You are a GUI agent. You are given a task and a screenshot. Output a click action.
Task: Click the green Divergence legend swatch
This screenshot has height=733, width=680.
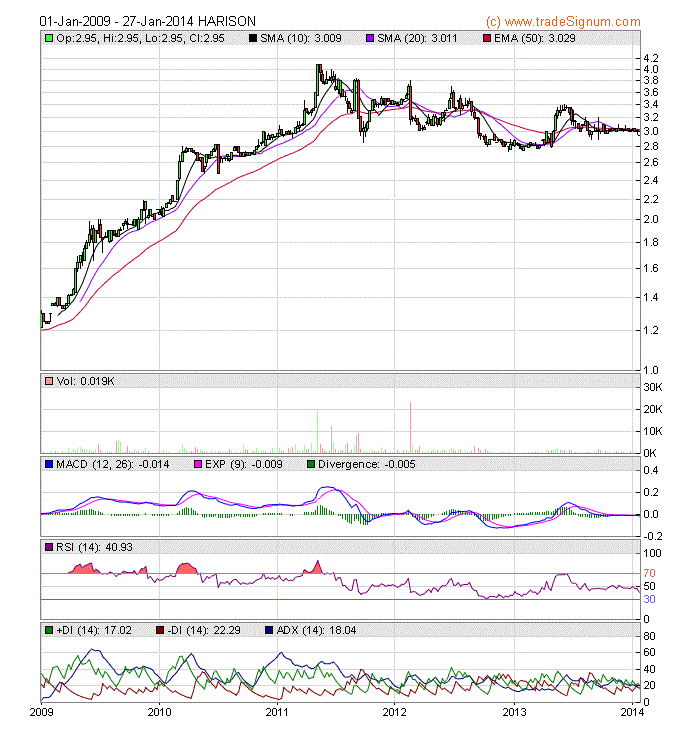coord(311,464)
